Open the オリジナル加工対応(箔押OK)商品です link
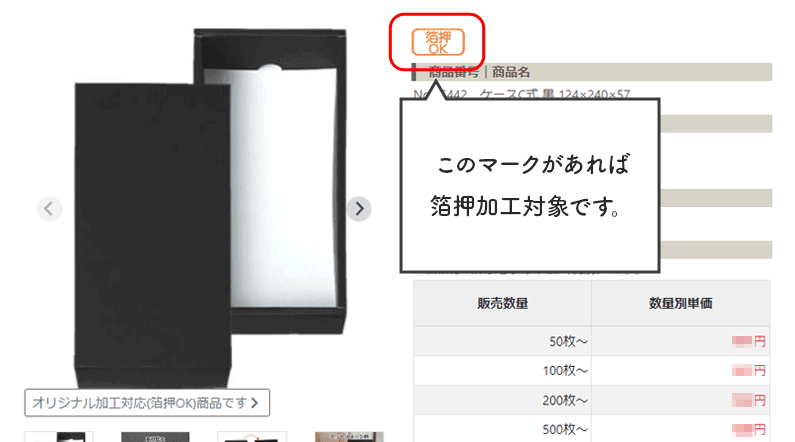The height and width of the screenshot is (442, 795). tap(147, 403)
